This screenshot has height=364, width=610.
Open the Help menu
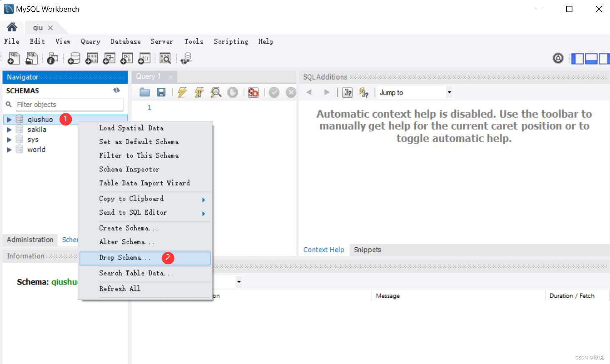(x=266, y=41)
